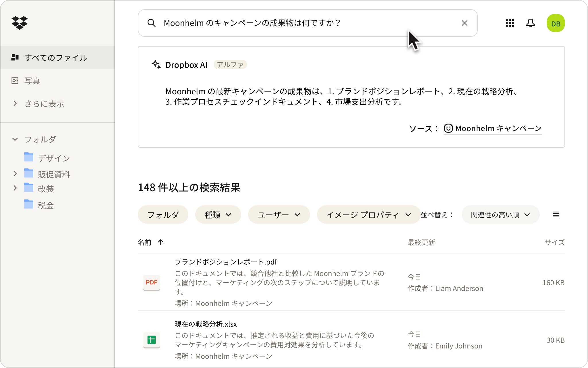Image resolution: width=588 pixels, height=368 pixels.
Task: Apply the フォルダ filter chip
Action: 163,214
